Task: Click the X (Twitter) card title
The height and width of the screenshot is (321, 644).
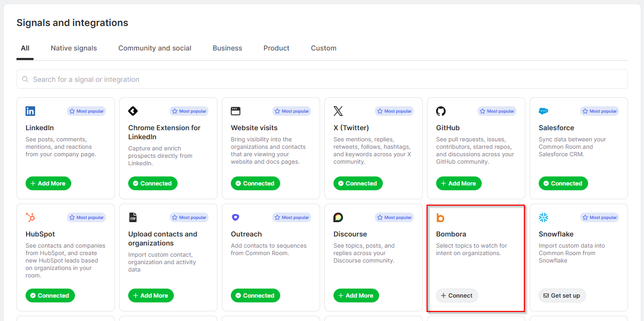Action: pyautogui.click(x=351, y=128)
